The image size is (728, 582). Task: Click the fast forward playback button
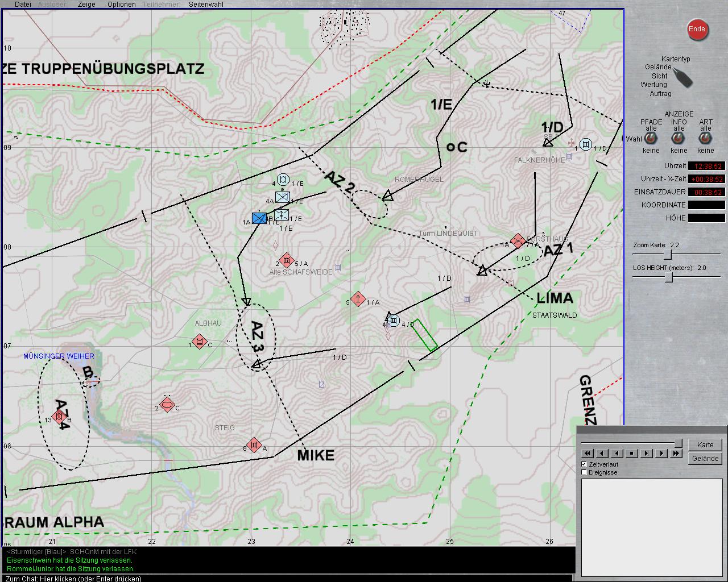(x=676, y=453)
